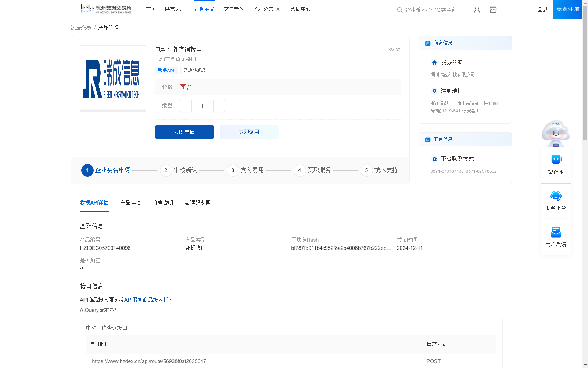This screenshot has height=368, width=588.
Task: Click the 数据API tag
Action: [x=166, y=71]
